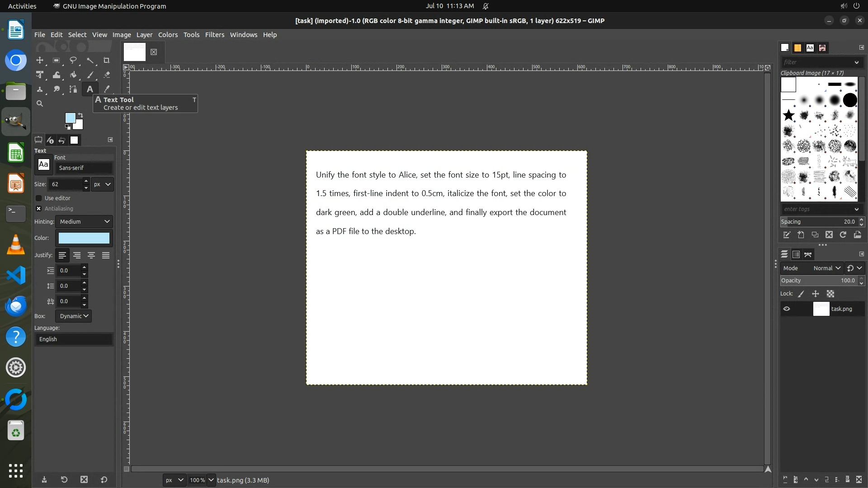Pick the Eraser tool
Screen dimensions: 868x488
(x=107, y=75)
